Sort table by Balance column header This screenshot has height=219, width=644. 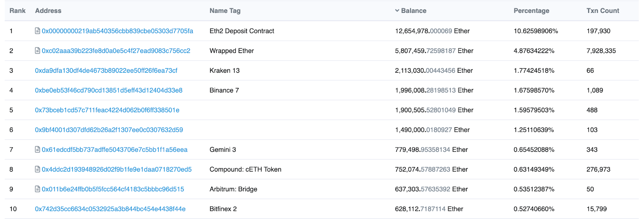pos(413,11)
